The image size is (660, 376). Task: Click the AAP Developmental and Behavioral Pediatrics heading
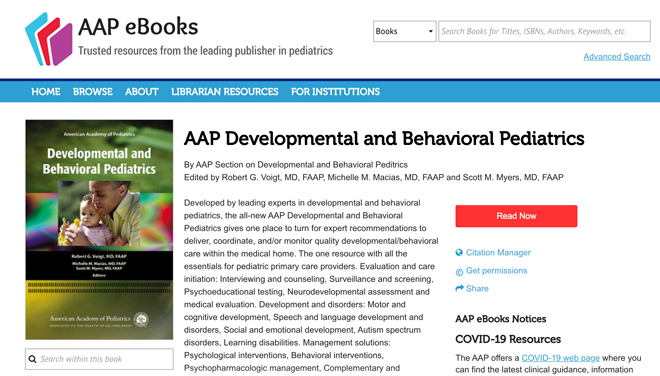pos(384,139)
